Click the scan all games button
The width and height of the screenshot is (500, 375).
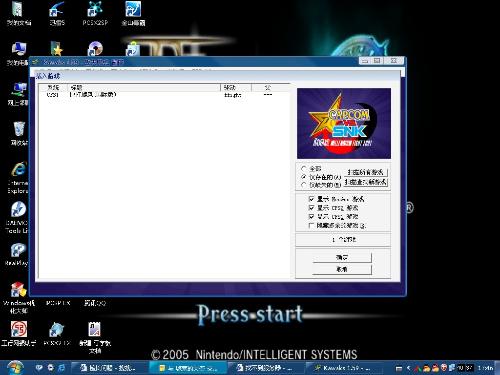(367, 172)
